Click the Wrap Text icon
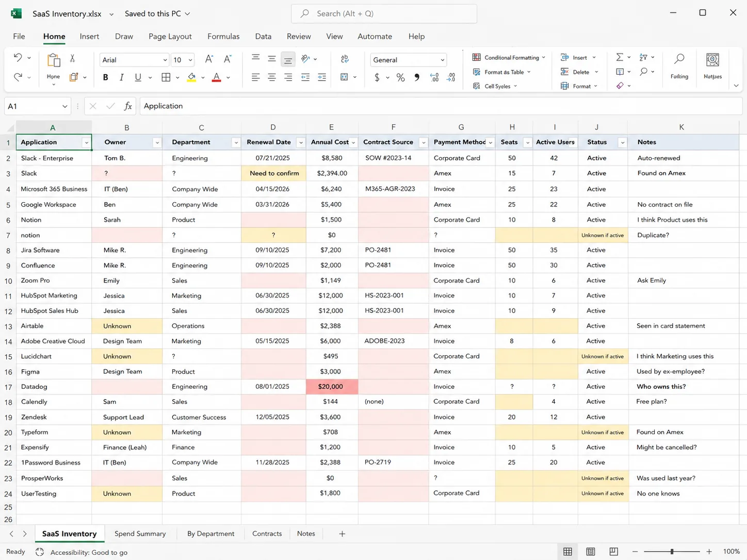The height and width of the screenshot is (560, 747). coord(345,59)
